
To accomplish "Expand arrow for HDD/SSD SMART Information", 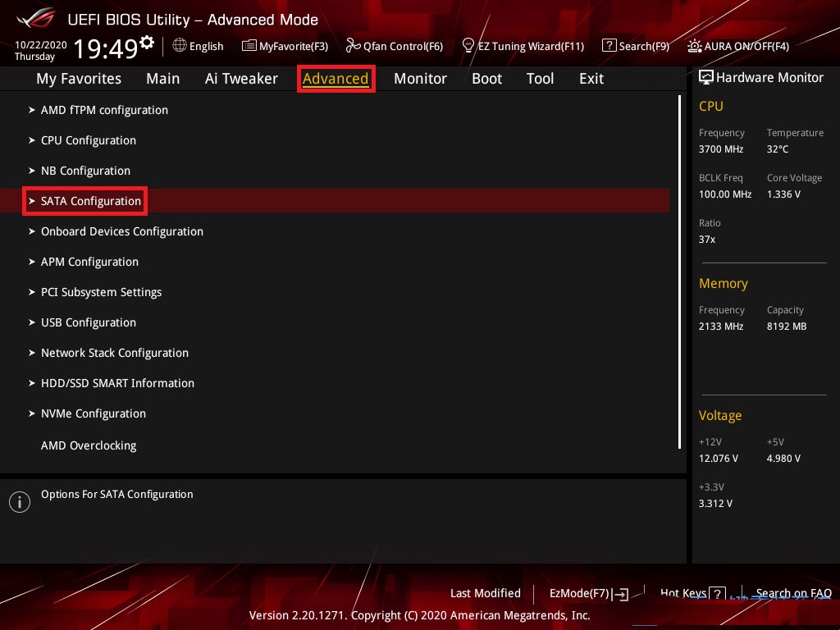I will pos(32,383).
